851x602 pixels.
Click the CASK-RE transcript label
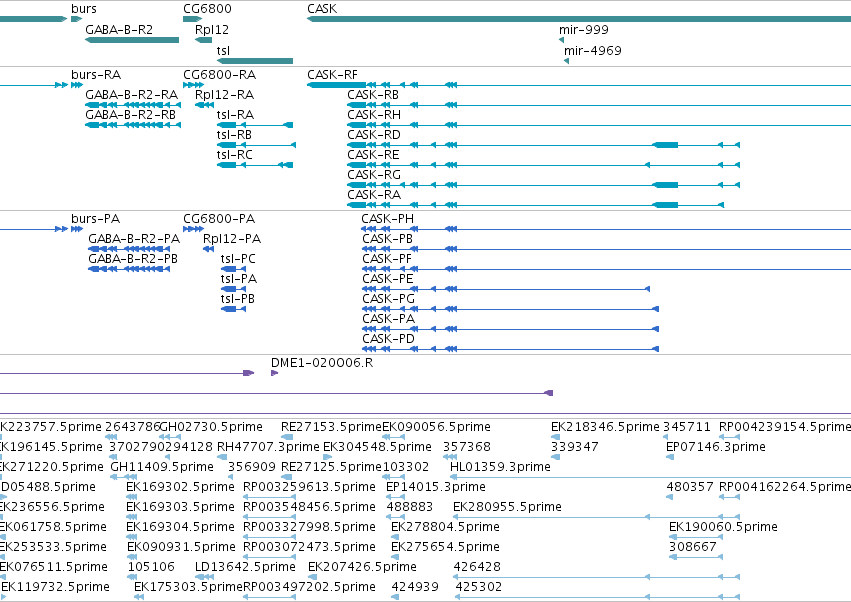373,155
